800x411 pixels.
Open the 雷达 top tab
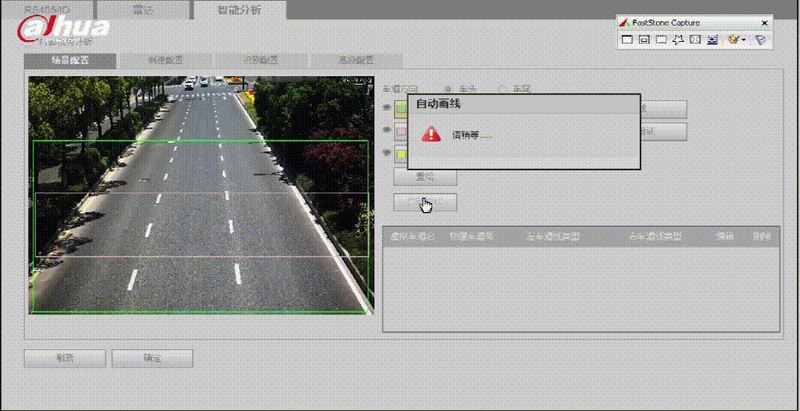tap(143, 10)
